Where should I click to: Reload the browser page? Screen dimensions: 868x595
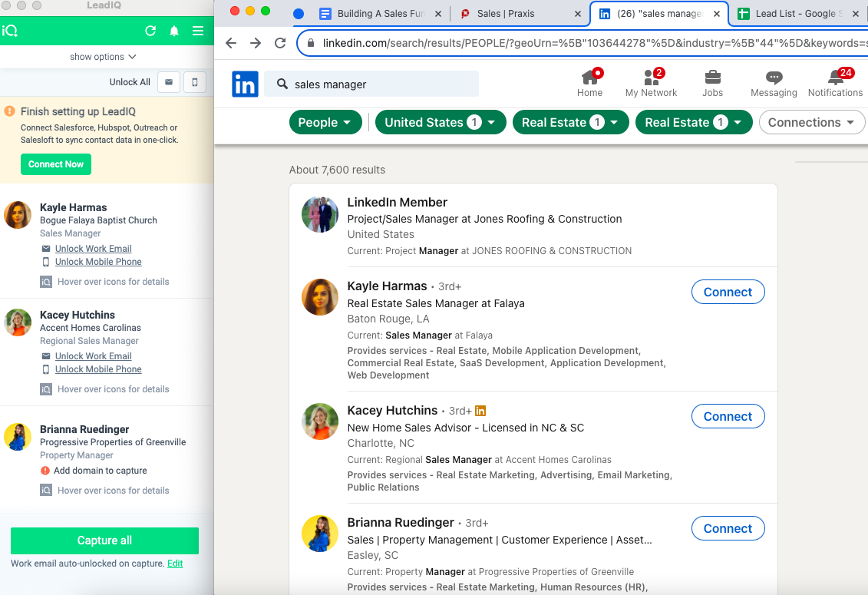tap(280, 43)
